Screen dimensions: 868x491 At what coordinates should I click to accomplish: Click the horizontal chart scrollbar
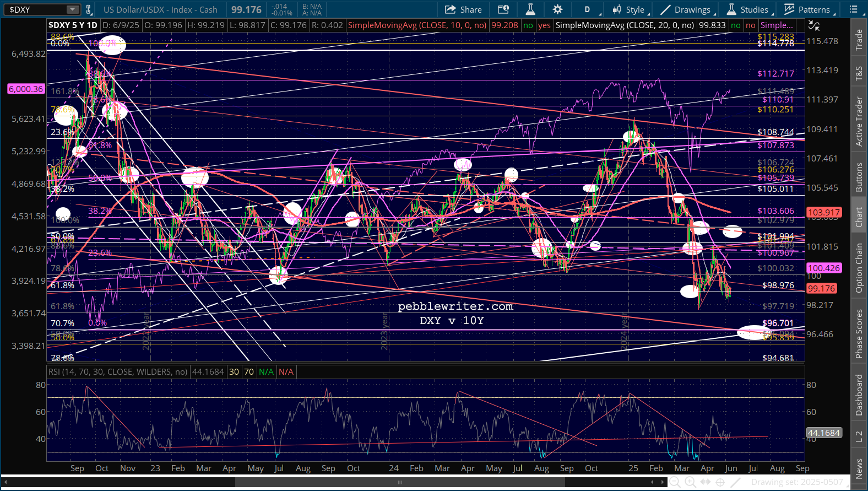(x=399, y=482)
